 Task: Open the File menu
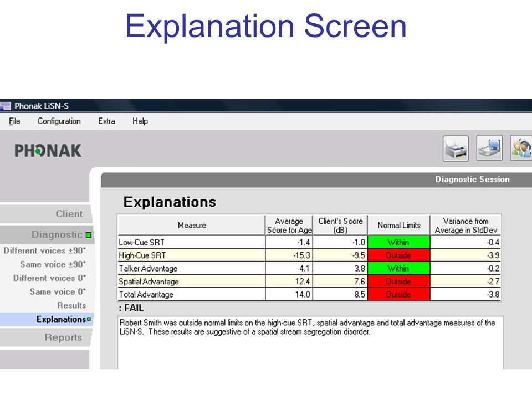coord(14,121)
